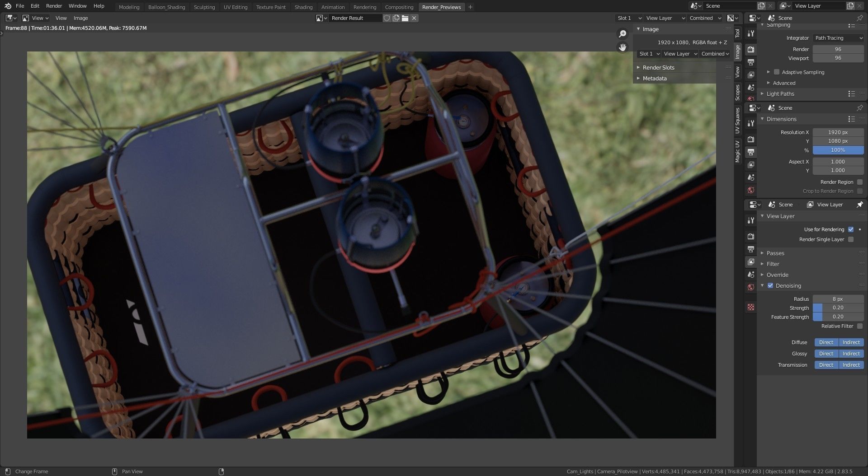
Task: Click the Blender logo menu icon
Action: point(8,6)
